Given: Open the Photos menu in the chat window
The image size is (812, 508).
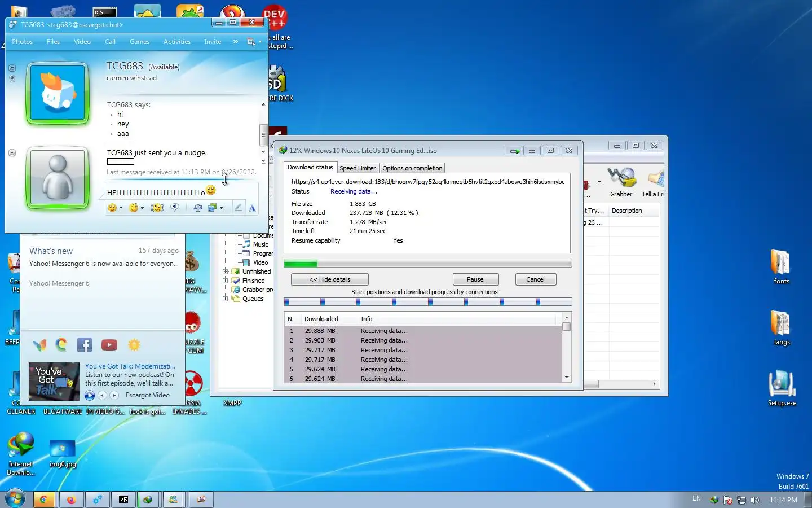Looking at the screenshot, I should click(x=23, y=42).
